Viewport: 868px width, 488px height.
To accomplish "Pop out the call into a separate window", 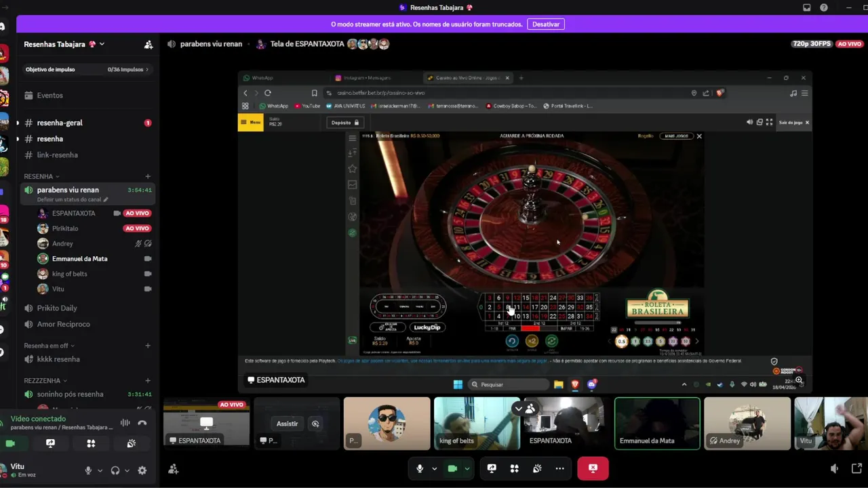I will click(x=856, y=469).
